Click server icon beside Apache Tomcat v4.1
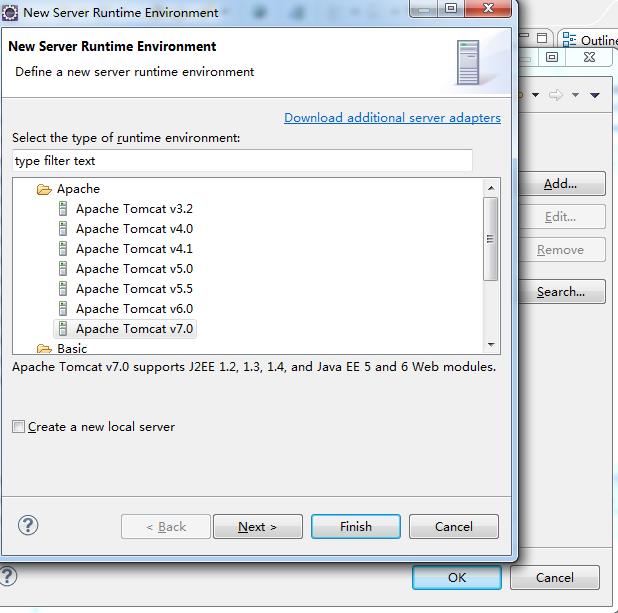Image resolution: width=618 pixels, height=613 pixels. tap(63, 249)
